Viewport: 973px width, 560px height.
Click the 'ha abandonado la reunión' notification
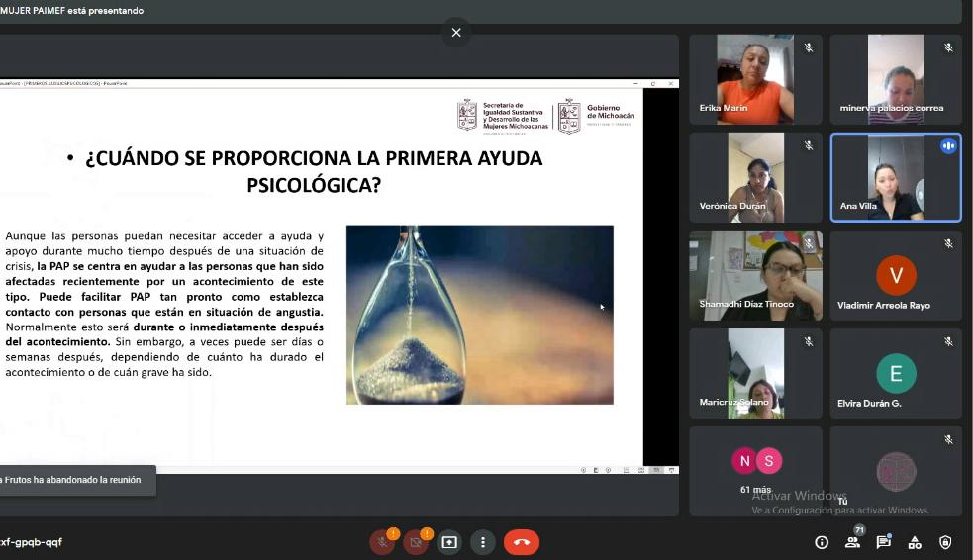76,480
